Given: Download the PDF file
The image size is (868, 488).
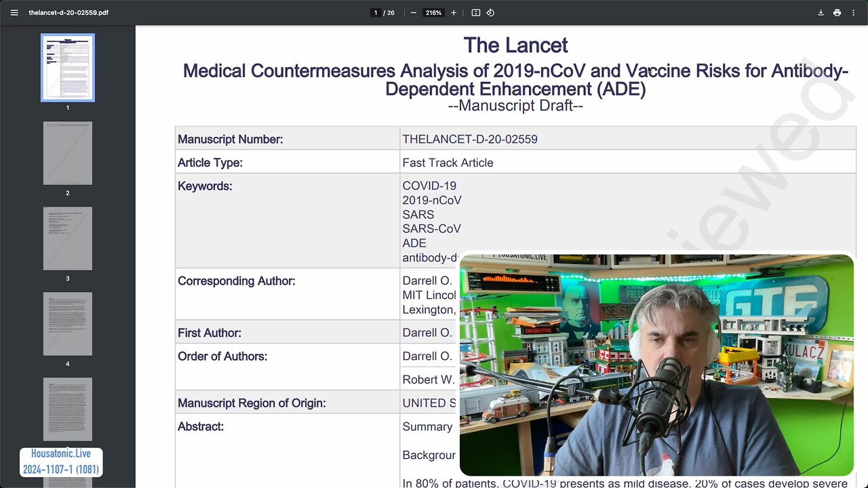Looking at the screenshot, I should pos(821,13).
